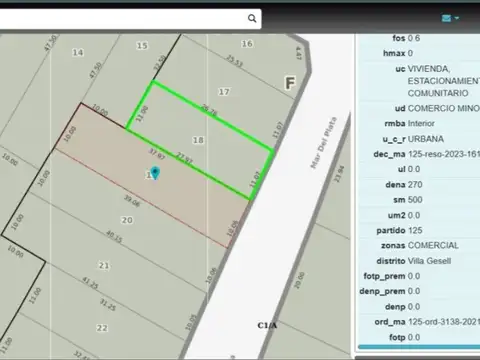
Task: Select parcel number 15 on map
Action: (142, 46)
